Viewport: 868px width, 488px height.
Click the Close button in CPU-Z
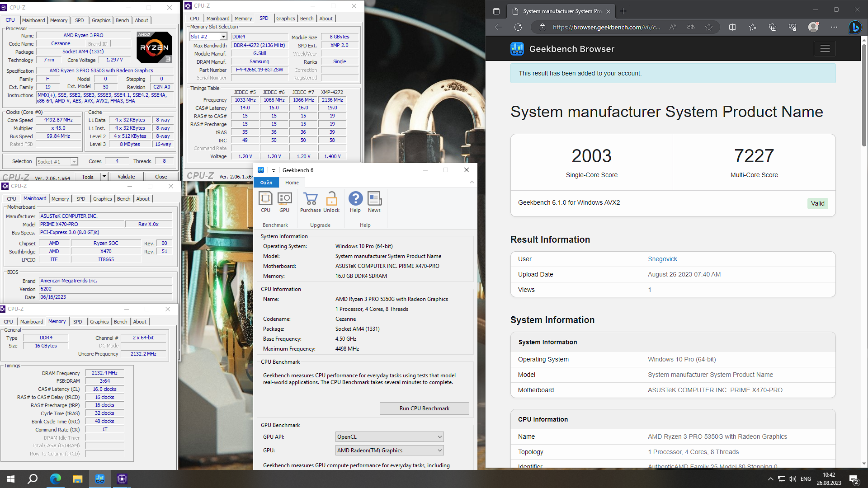161,177
